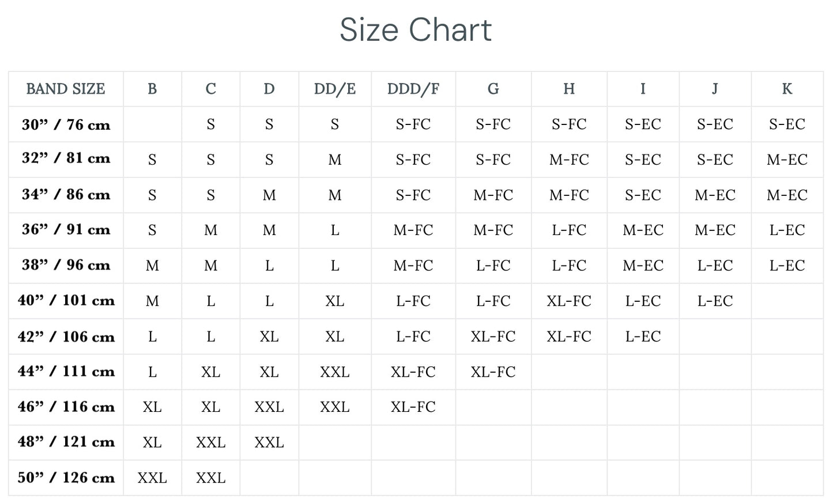Select the 30” / 76 cm row label
The image size is (833, 504).
click(66, 124)
